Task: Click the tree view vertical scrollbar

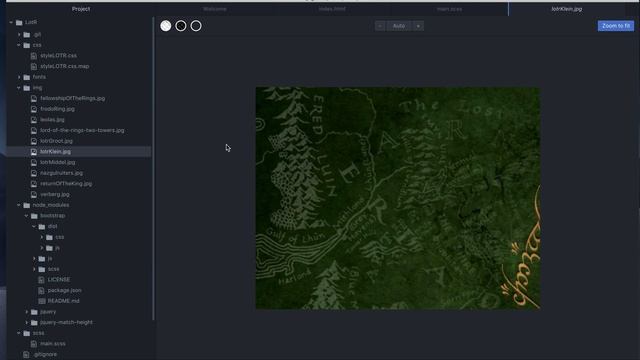Action: pyautogui.click(x=153, y=169)
